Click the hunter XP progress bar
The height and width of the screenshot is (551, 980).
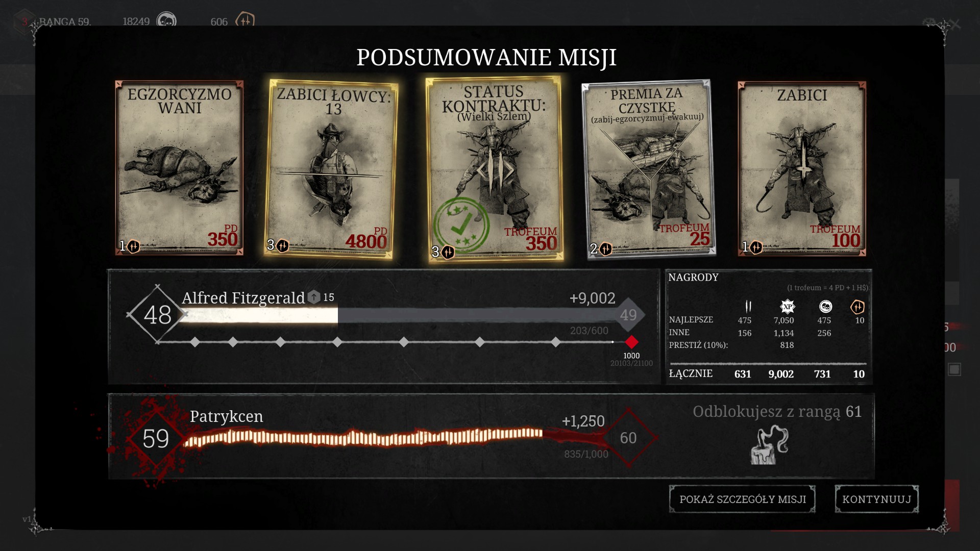pos(400,315)
